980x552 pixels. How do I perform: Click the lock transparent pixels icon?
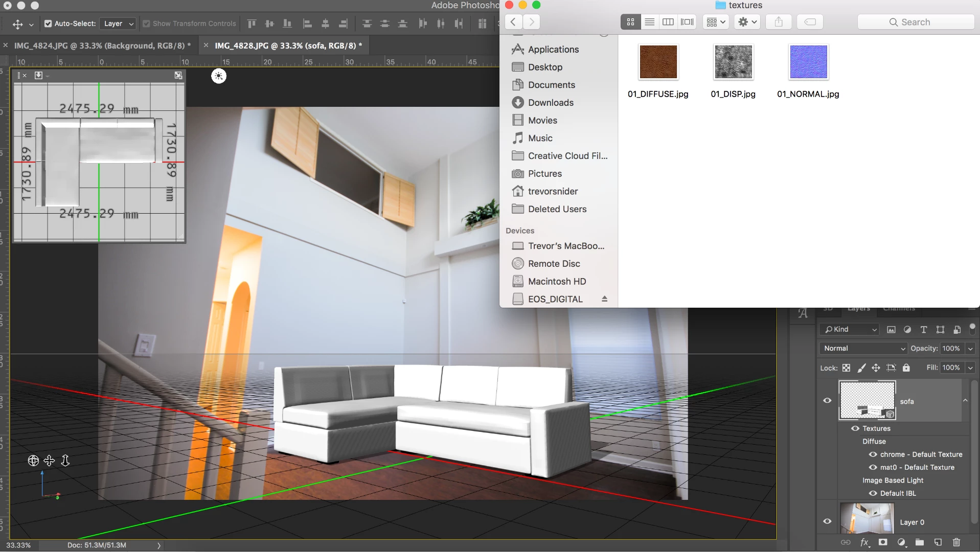pyautogui.click(x=847, y=367)
